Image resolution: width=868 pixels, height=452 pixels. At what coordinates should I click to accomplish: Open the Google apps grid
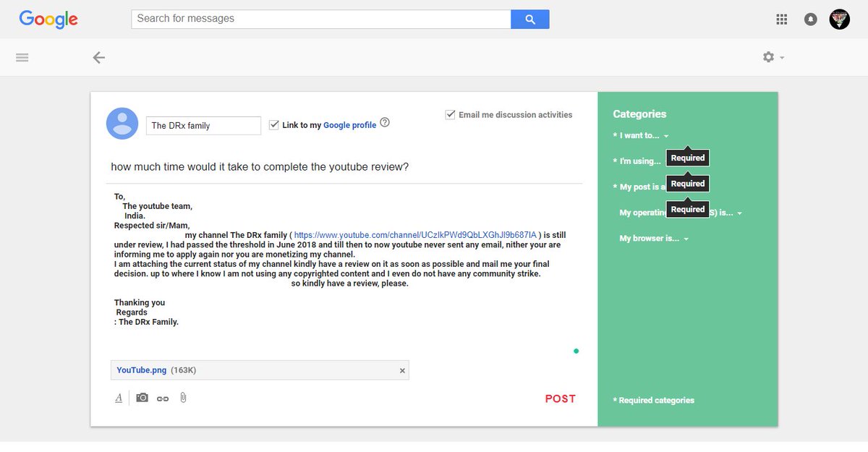pos(781,20)
